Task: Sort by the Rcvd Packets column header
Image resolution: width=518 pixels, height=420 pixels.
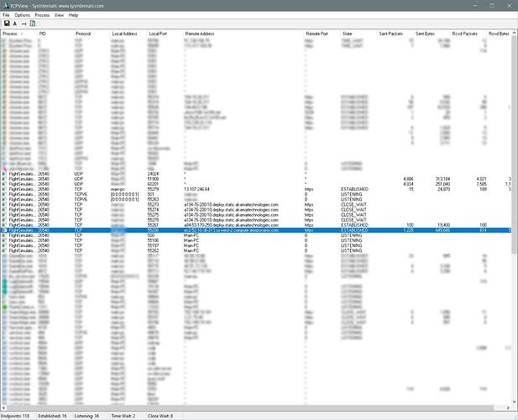Action: tap(469, 34)
